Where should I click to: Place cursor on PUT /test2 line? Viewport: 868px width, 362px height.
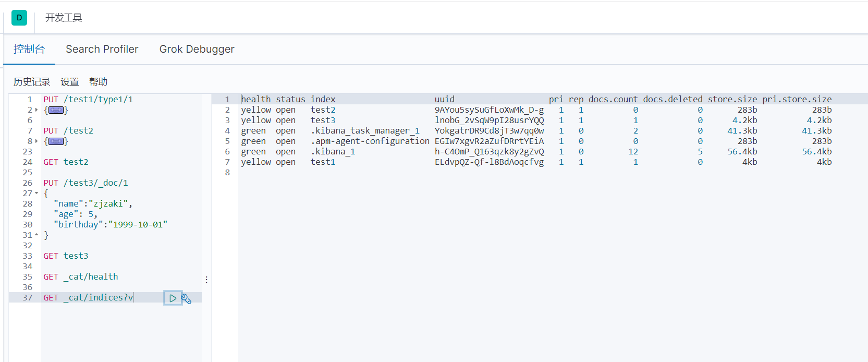68,131
